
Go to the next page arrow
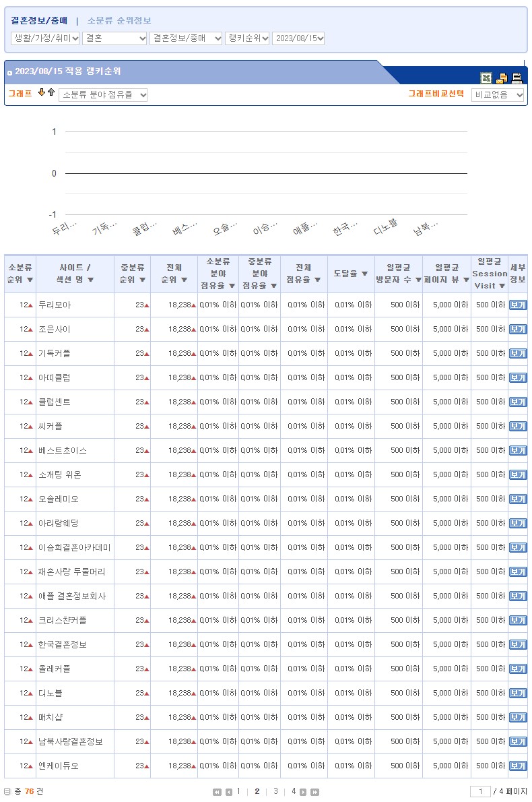click(x=303, y=792)
